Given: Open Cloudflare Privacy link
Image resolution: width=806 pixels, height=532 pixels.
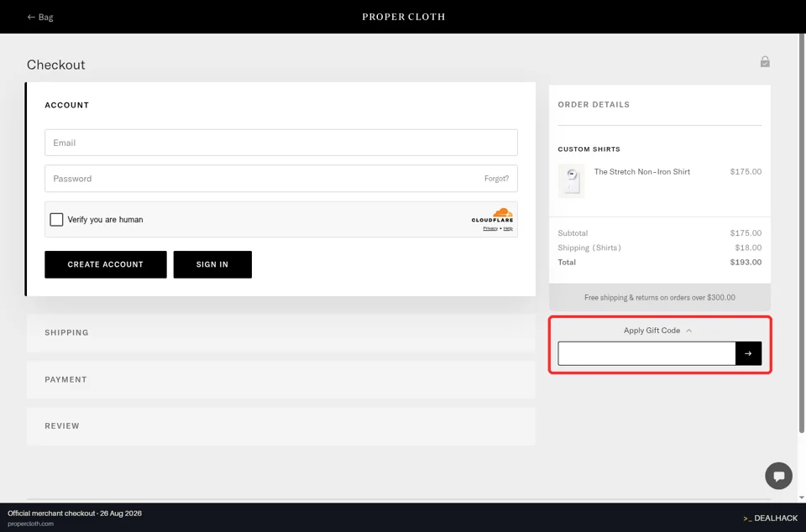Looking at the screenshot, I should coord(489,228).
